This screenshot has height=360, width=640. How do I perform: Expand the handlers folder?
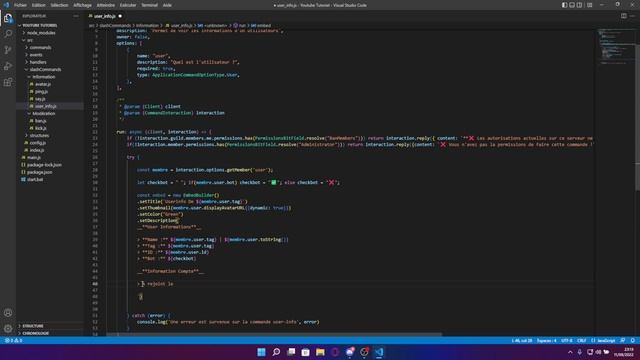pos(49,62)
